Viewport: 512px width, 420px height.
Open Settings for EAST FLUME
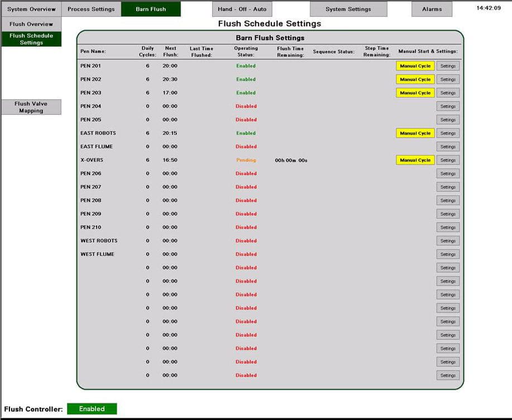[x=448, y=147]
